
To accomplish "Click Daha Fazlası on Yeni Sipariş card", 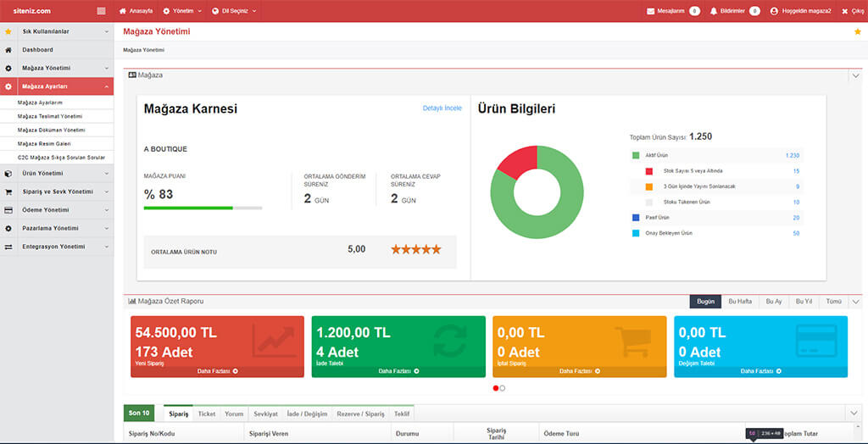I will 218,371.
